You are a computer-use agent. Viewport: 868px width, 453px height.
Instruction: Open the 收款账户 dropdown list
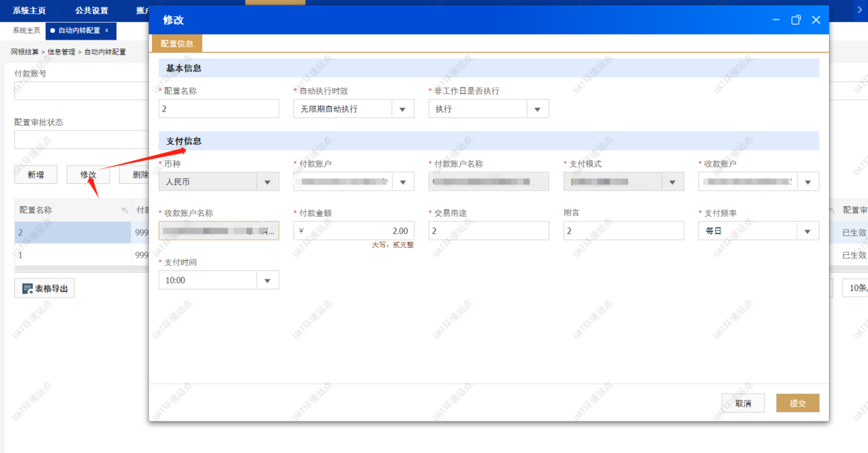click(808, 182)
